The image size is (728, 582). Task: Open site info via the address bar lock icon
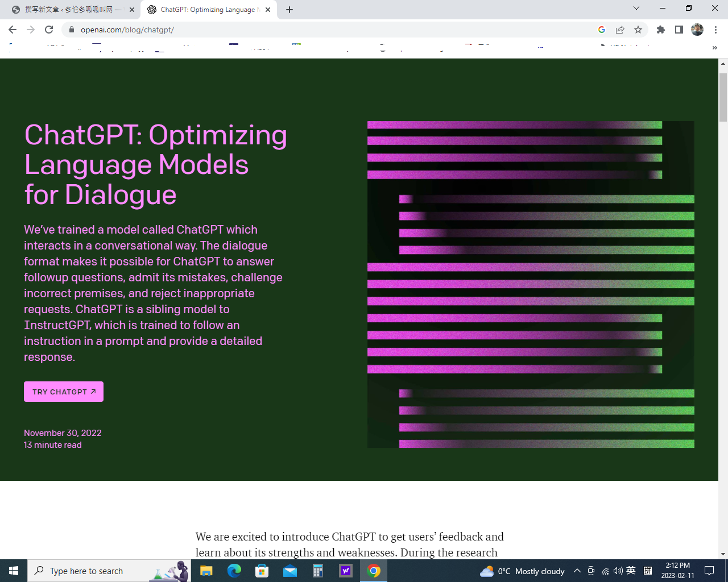point(71,30)
